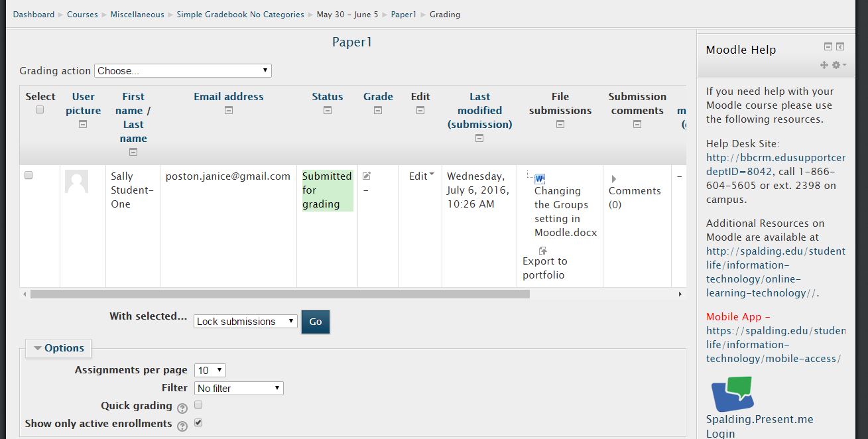
Task: Open the Lock submissions dropdown
Action: [x=245, y=321]
